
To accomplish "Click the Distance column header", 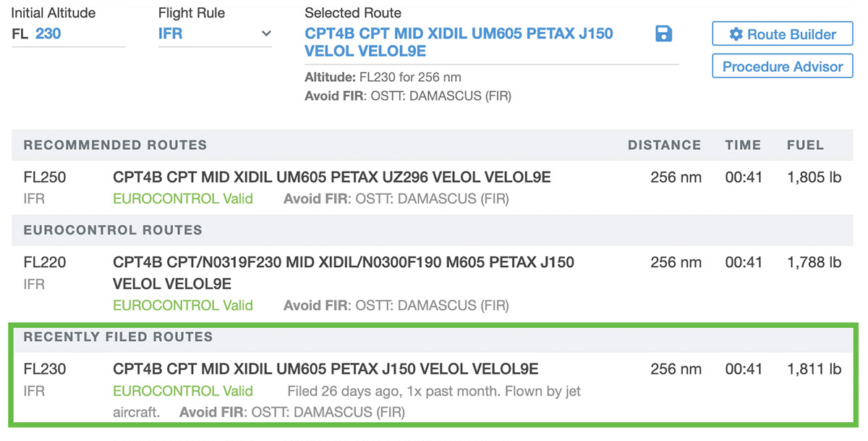I will click(x=664, y=145).
